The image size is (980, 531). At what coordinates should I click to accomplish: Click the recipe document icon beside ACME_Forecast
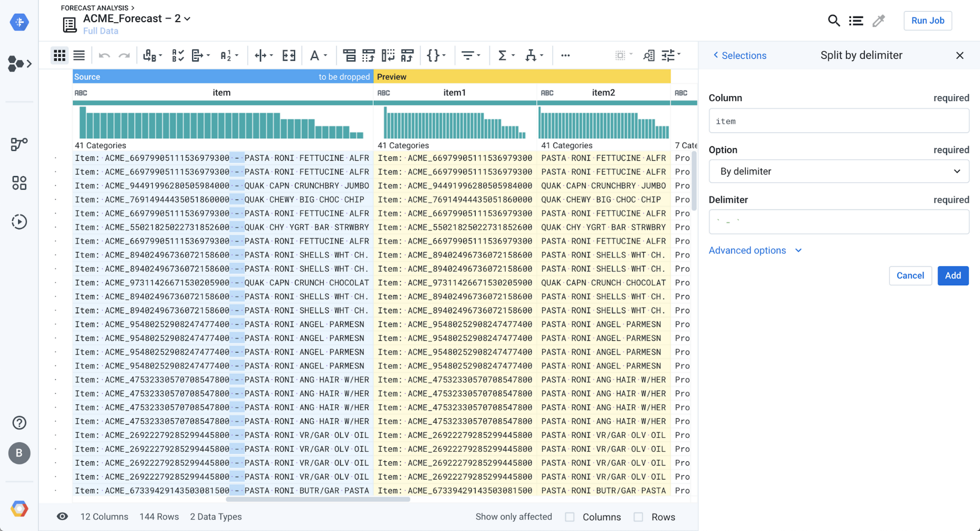pos(70,24)
